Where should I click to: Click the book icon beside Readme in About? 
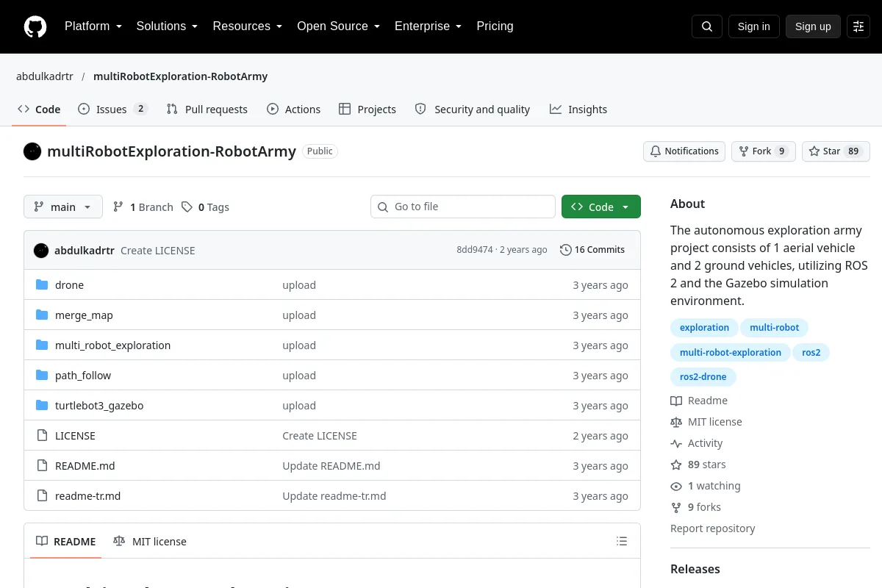click(676, 401)
